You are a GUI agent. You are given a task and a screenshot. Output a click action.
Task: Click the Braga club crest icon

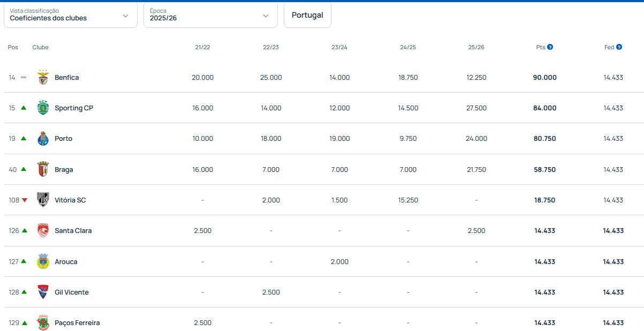pyautogui.click(x=43, y=169)
